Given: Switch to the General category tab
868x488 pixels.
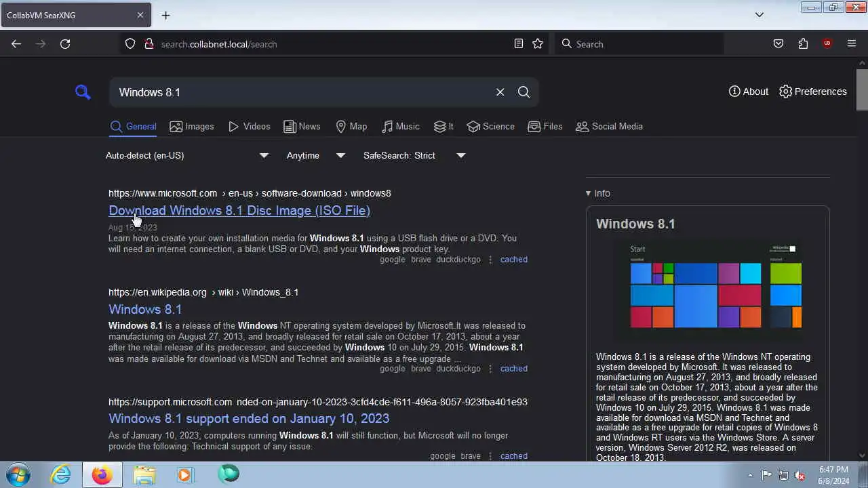Looking at the screenshot, I should coord(134,127).
